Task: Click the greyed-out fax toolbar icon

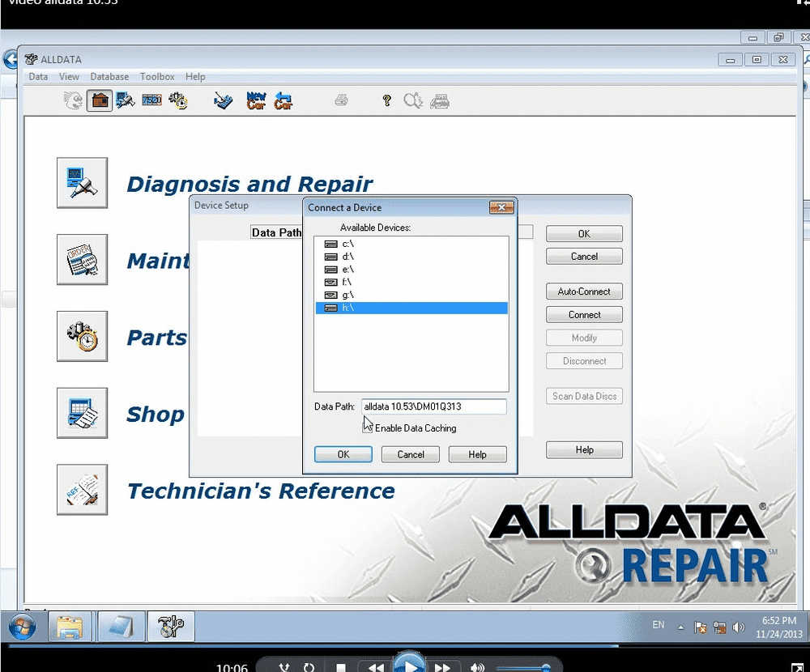Action: click(x=440, y=101)
